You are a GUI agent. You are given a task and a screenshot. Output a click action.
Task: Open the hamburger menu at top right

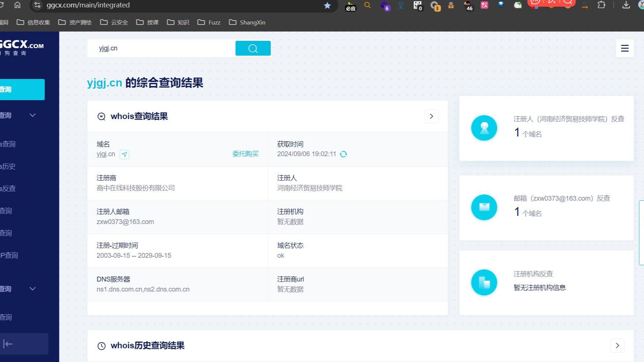coord(625,48)
